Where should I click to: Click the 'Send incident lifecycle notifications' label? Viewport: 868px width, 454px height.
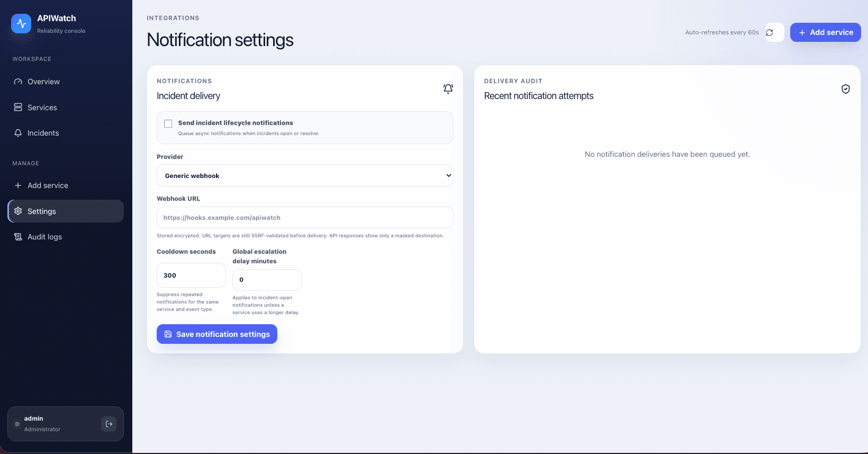click(x=236, y=123)
